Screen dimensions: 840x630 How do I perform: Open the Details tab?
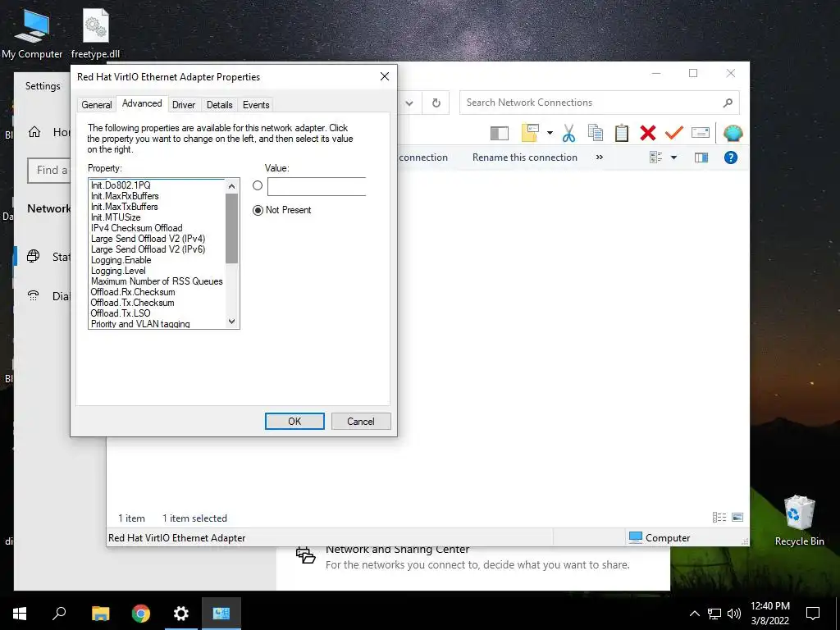coord(219,104)
